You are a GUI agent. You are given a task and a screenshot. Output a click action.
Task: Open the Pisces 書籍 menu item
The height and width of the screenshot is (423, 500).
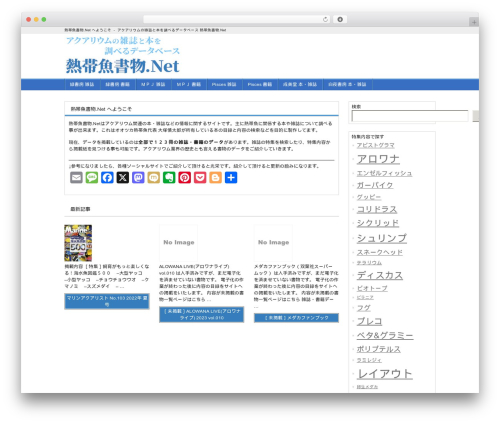[260, 85]
